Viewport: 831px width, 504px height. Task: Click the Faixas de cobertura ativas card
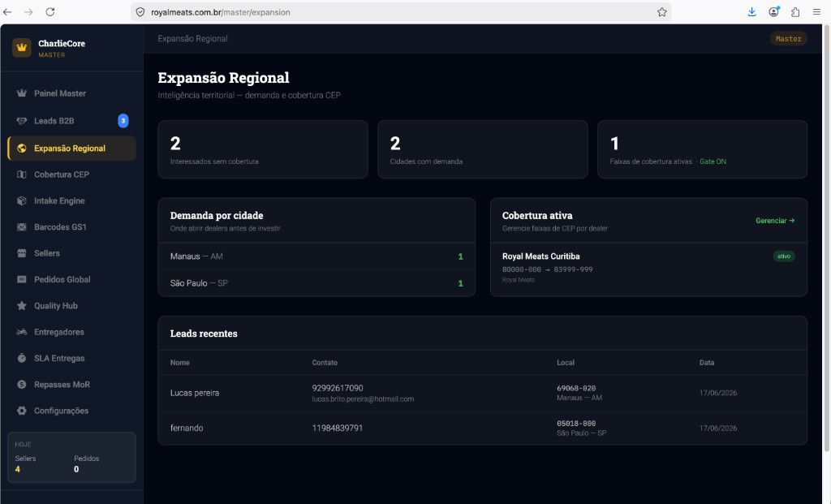(702, 149)
